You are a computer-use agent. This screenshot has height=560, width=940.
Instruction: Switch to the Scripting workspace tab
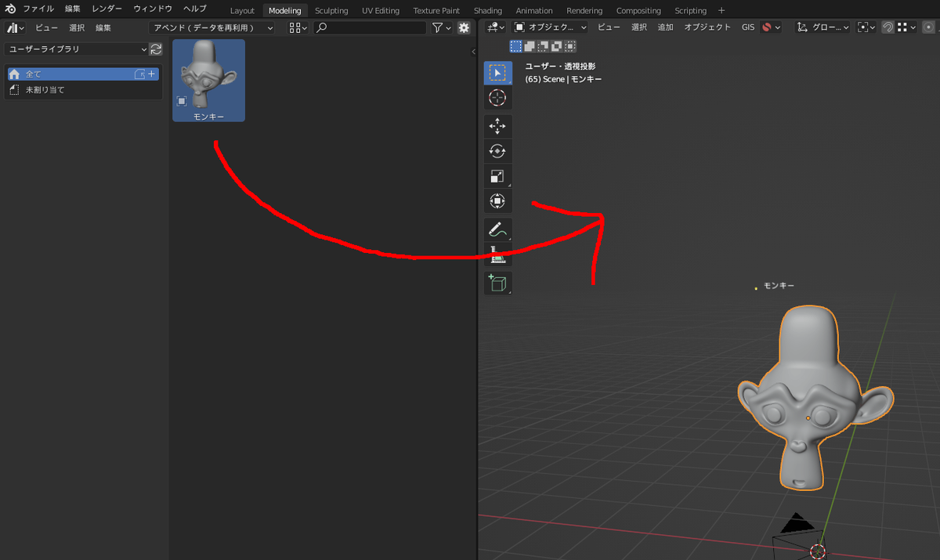pos(691,11)
